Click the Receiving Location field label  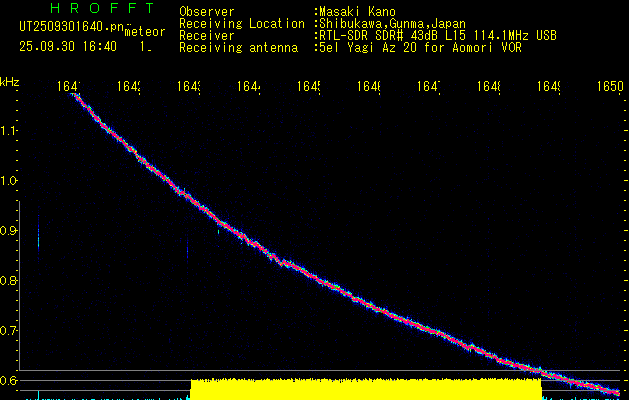(242, 23)
